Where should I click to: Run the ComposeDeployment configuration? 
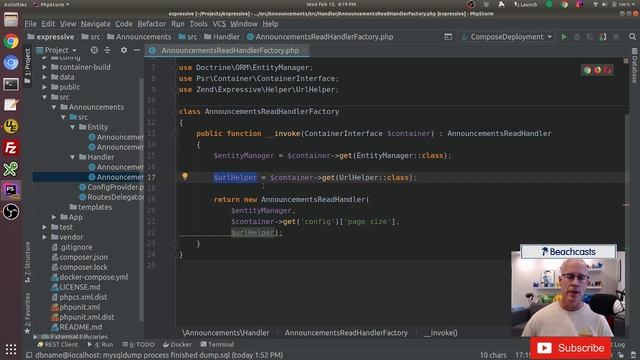564,37
